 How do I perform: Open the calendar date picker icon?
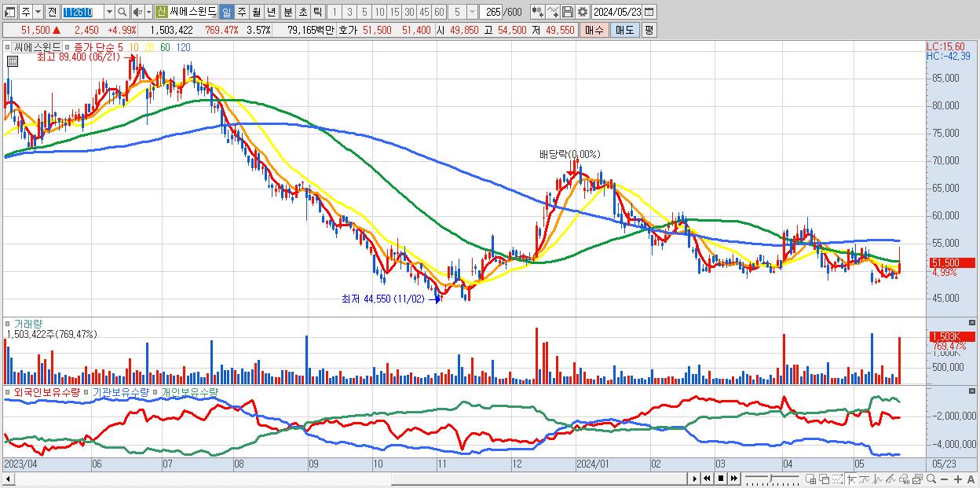[649, 12]
